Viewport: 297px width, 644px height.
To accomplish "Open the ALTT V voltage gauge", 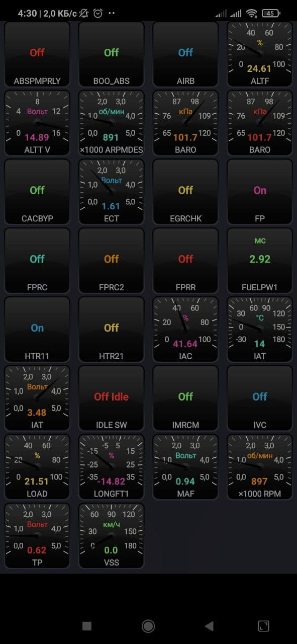I will 37,123.
